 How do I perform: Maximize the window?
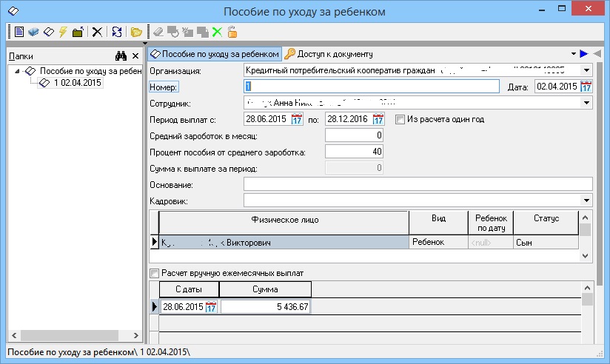click(562, 9)
